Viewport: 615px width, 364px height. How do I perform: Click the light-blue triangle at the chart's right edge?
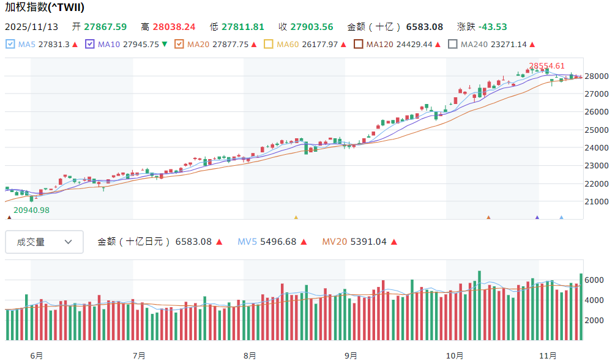click(x=562, y=217)
